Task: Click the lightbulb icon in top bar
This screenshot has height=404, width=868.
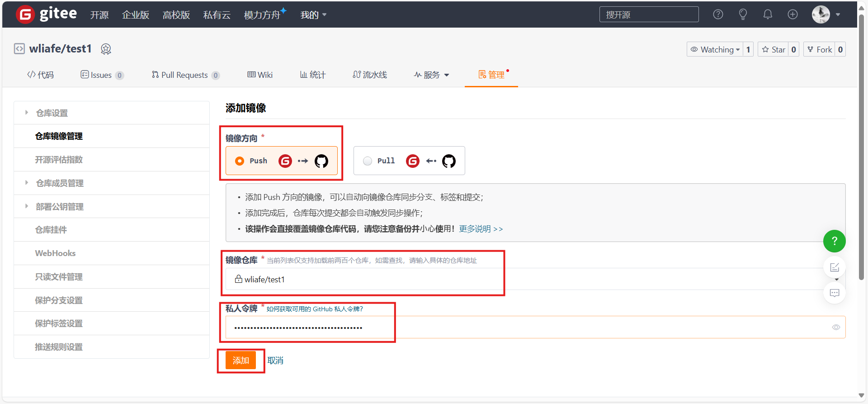Action: [743, 14]
